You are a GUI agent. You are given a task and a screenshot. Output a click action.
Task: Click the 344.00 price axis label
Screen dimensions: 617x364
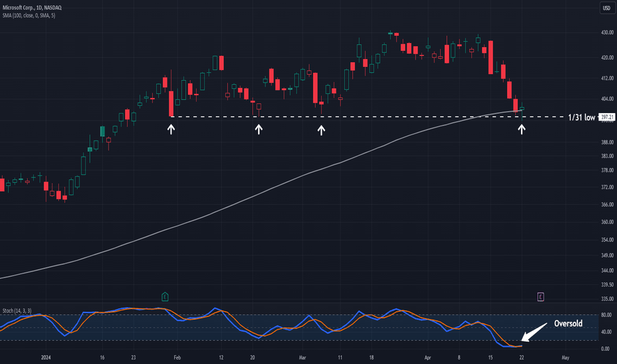607,270
